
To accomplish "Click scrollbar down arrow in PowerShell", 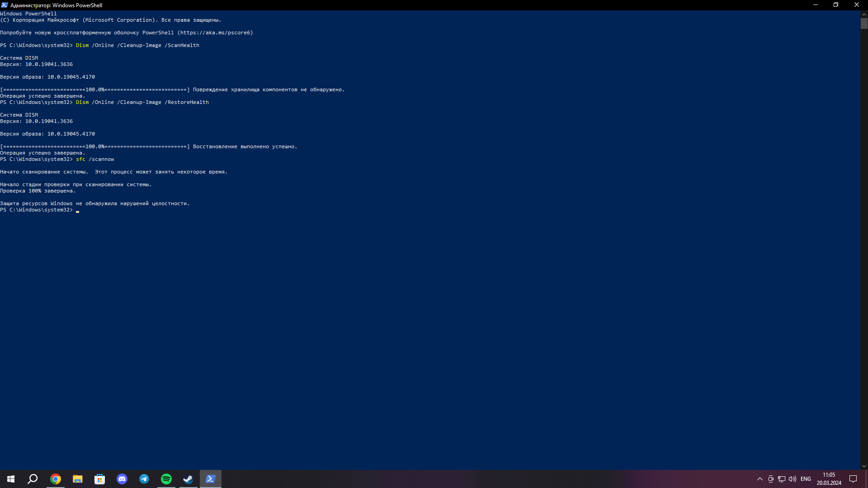I will [x=864, y=466].
